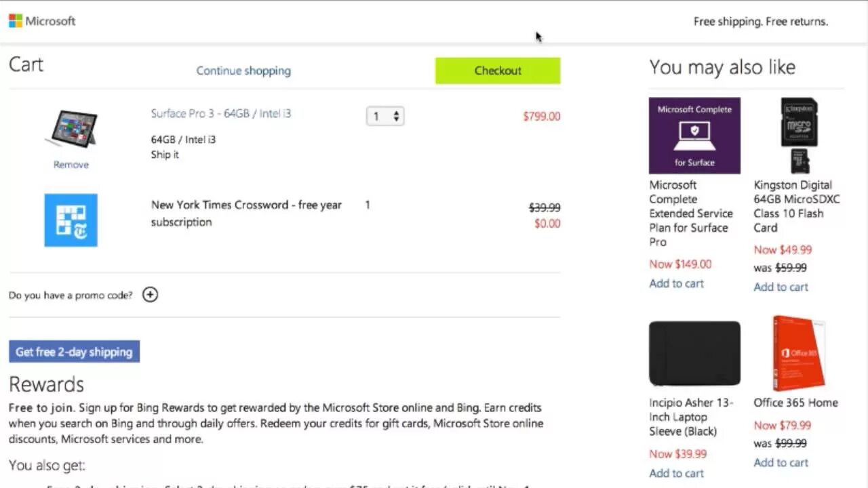This screenshot has width=868, height=488.
Task: Open the Microsoft Complete for Surface image
Action: 694,136
